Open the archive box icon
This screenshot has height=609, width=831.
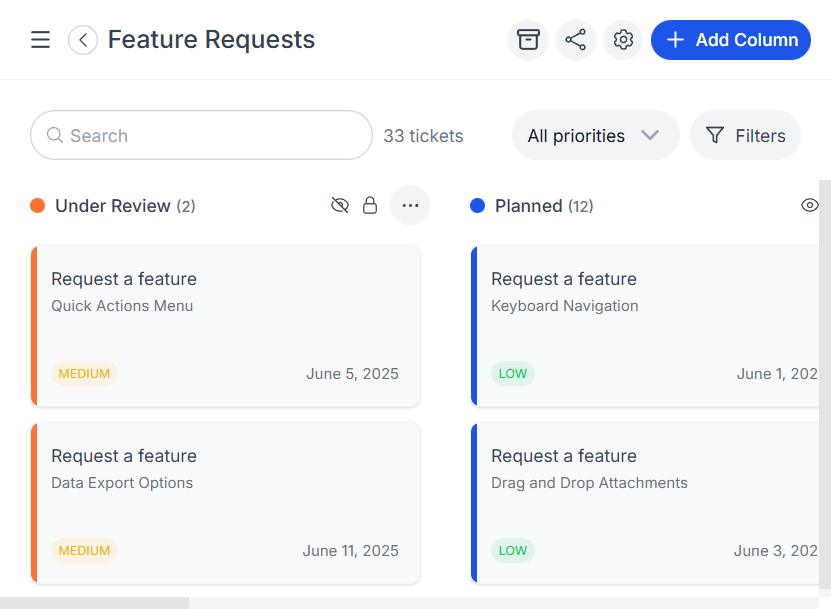(528, 40)
